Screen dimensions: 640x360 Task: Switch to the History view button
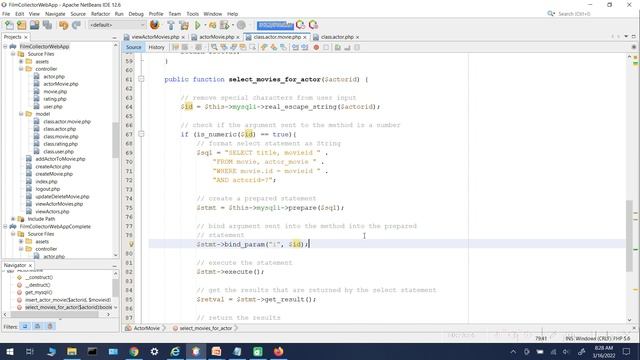tap(156, 47)
